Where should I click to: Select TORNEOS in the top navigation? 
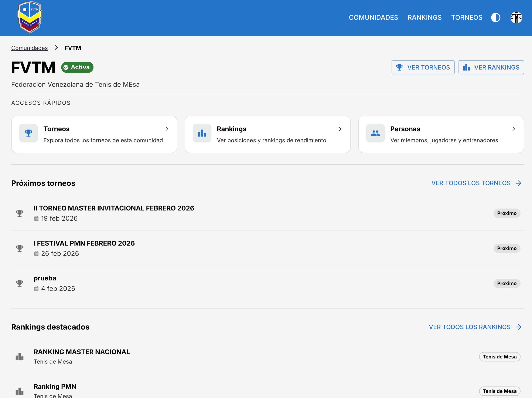[467, 18]
